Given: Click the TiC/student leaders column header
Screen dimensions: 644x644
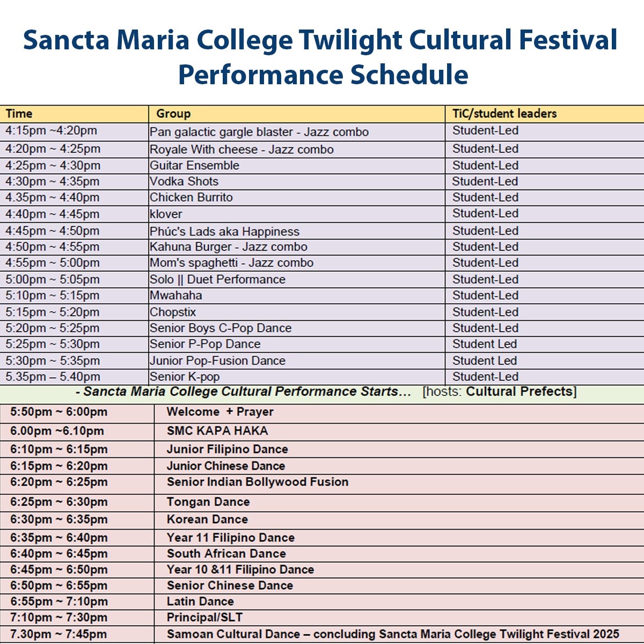Looking at the screenshot, I should 504,114.
